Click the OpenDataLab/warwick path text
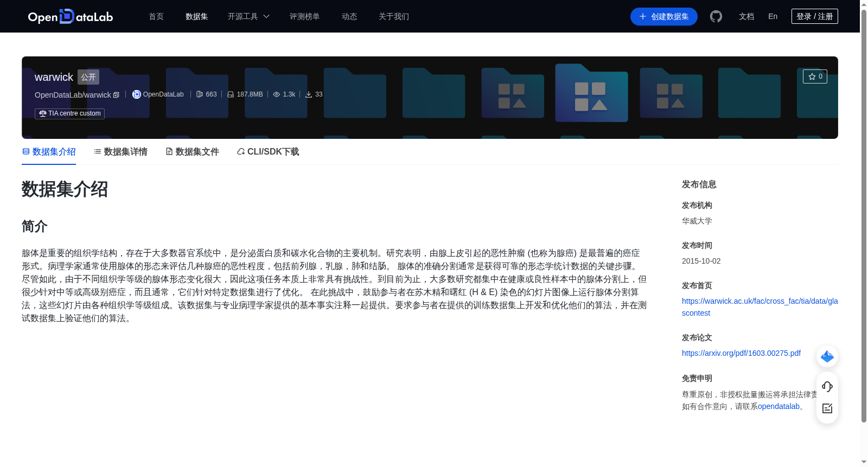 click(x=73, y=95)
